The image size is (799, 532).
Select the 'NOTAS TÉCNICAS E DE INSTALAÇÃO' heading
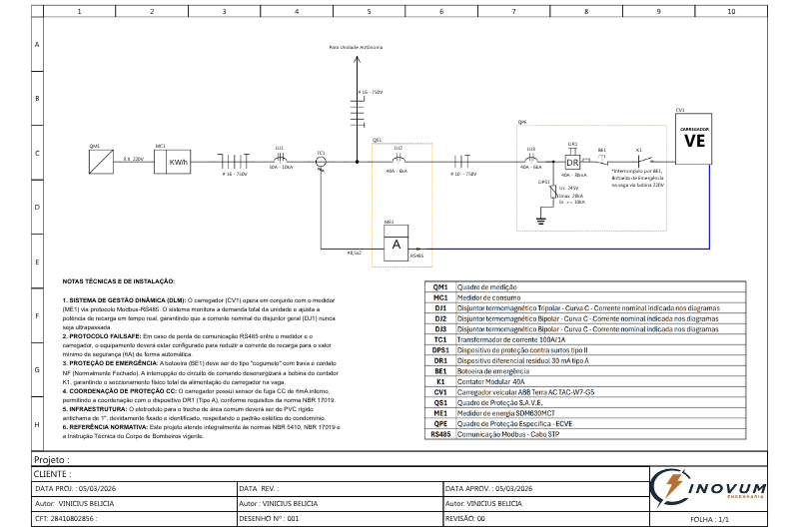118,281
